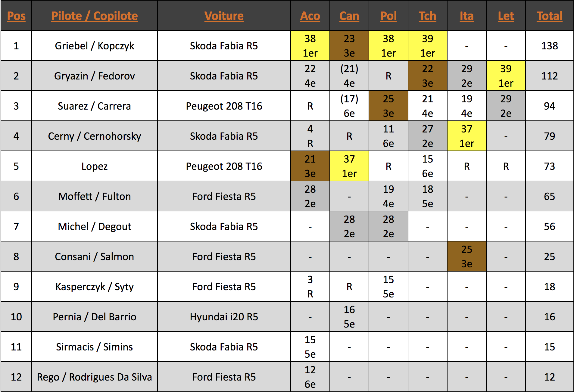Image resolution: width=574 pixels, height=392 pixels.
Task: Click the Total column header
Action: (x=549, y=16)
